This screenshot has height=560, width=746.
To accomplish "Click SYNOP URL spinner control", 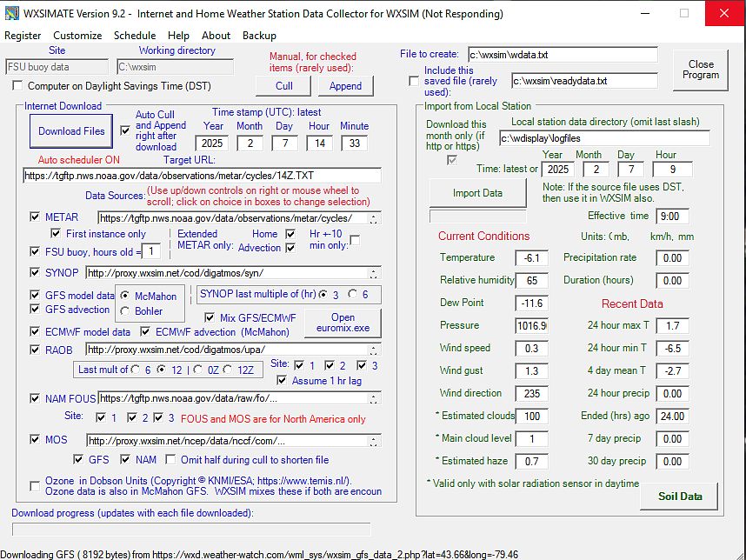I will (374, 273).
